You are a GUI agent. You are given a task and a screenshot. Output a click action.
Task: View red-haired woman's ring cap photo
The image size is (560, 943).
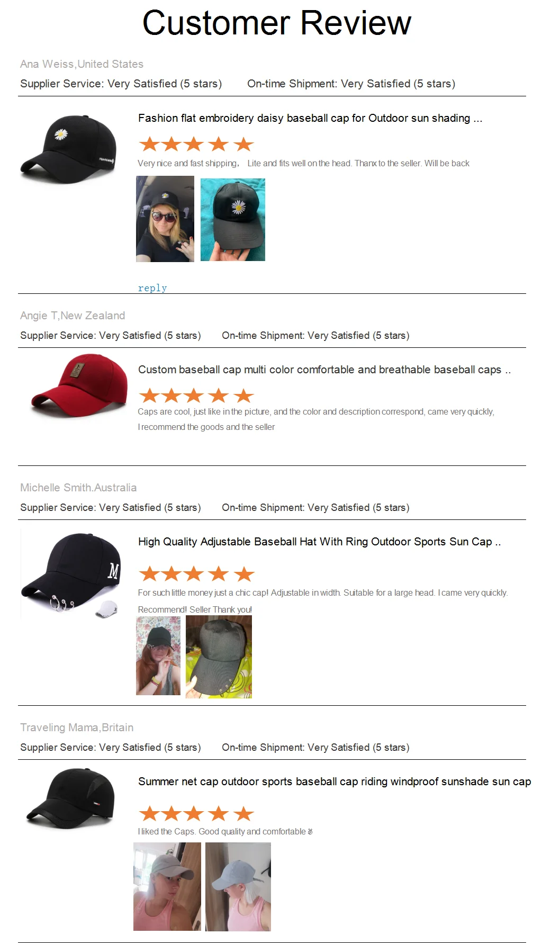point(158,655)
